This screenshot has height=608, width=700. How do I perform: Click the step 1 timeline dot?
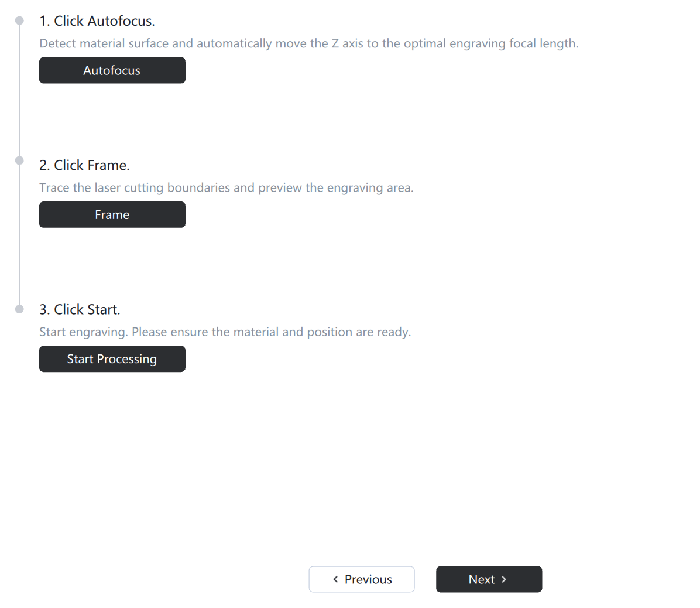tap(19, 21)
